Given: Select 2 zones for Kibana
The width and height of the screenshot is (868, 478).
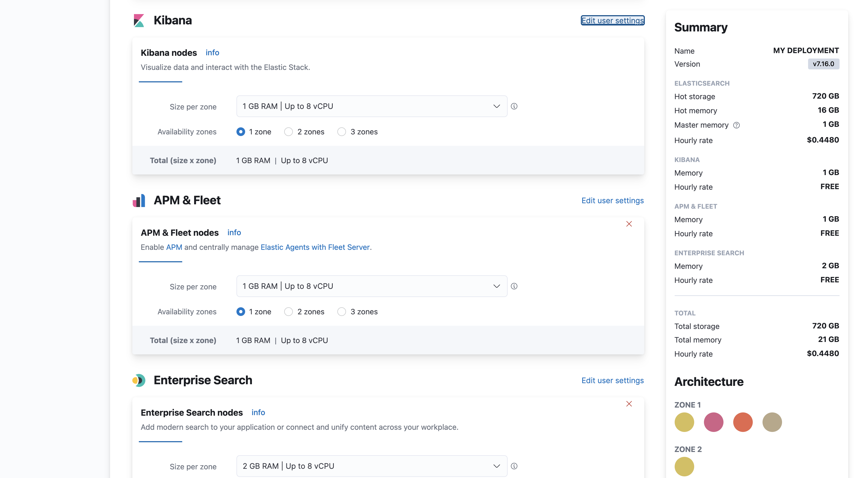Looking at the screenshot, I should [289, 132].
